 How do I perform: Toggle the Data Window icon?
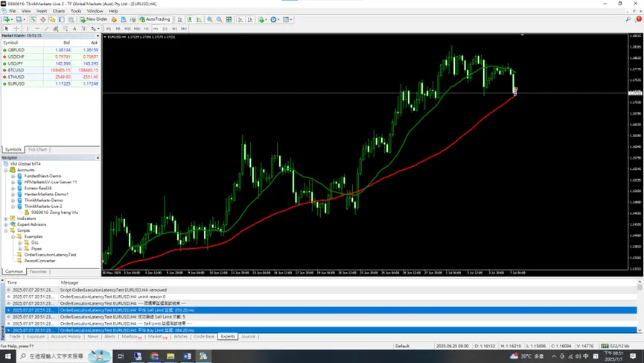(42, 19)
